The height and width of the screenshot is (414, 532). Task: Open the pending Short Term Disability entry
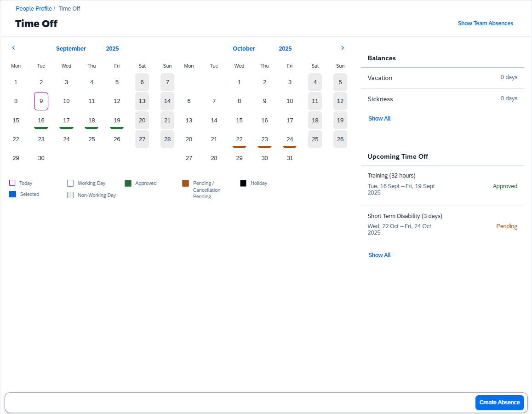[442, 224]
